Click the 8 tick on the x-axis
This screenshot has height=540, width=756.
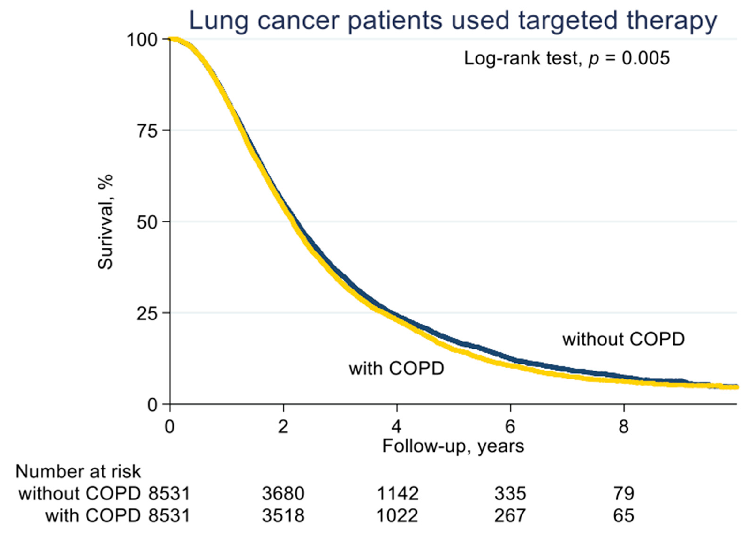tap(624, 427)
